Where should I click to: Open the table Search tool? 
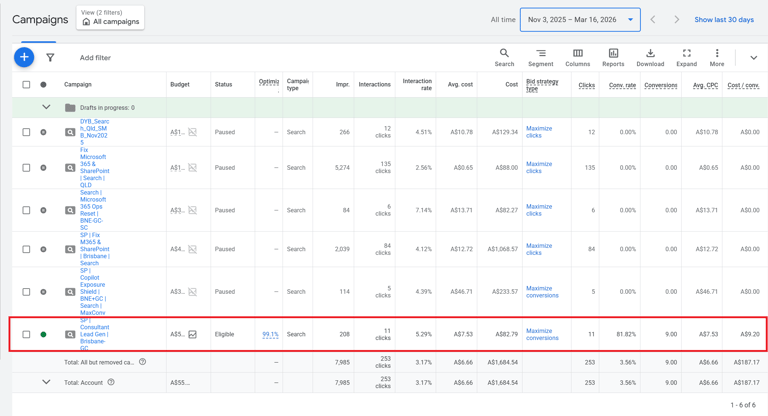[504, 58]
